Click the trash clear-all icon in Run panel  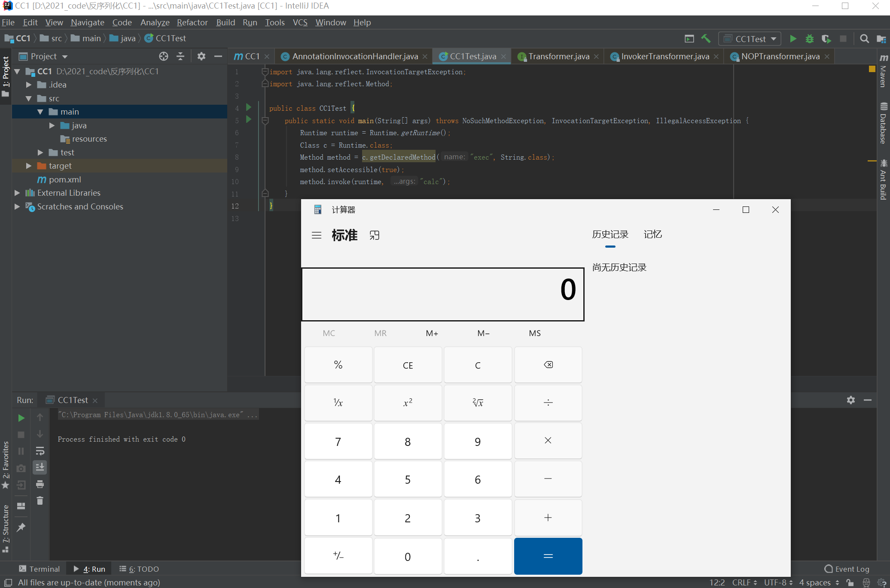coord(40,500)
